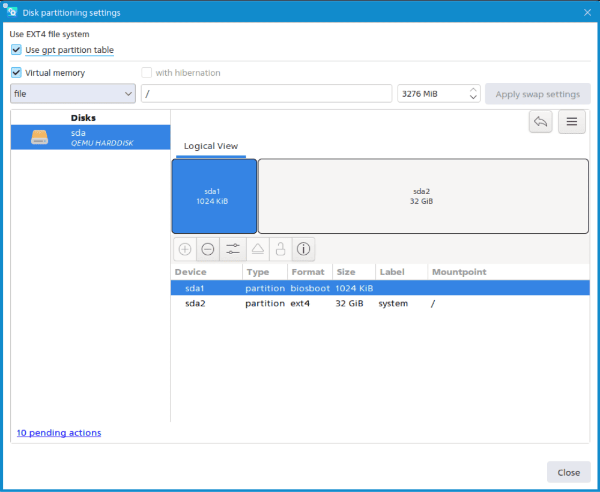This screenshot has width=600, height=492.
Task: Click the sda hard disk icon
Action: tap(39, 137)
